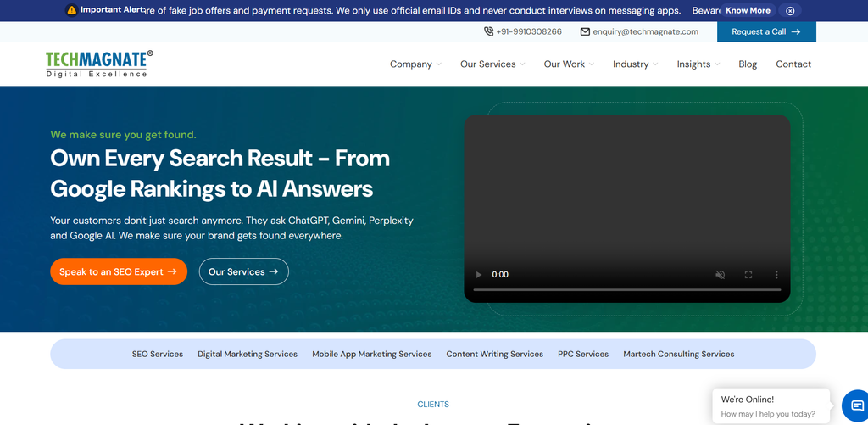Viewport: 868px width, 425px height.
Task: Open the SEO Services link
Action: click(157, 354)
